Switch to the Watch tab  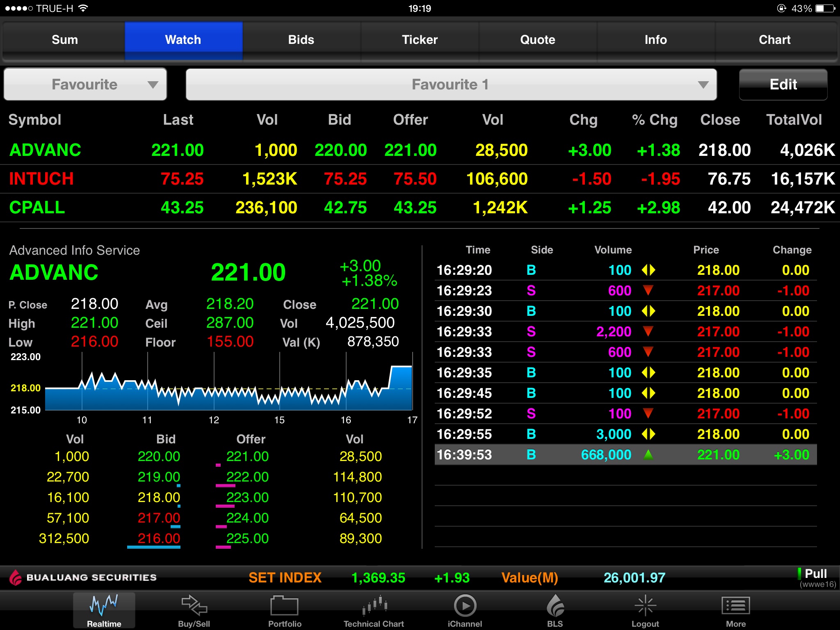[183, 40]
